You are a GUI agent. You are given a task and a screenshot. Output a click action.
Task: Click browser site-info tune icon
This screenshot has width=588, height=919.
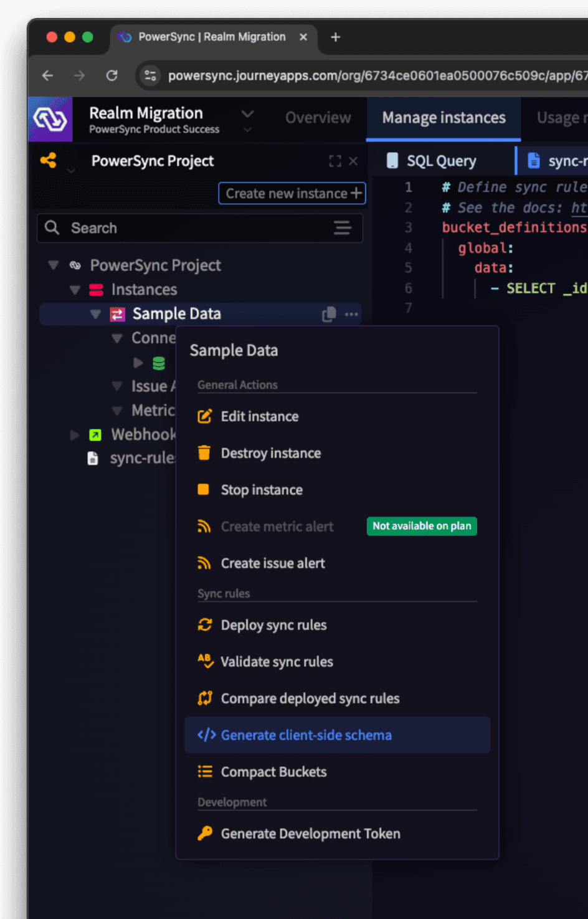[150, 75]
